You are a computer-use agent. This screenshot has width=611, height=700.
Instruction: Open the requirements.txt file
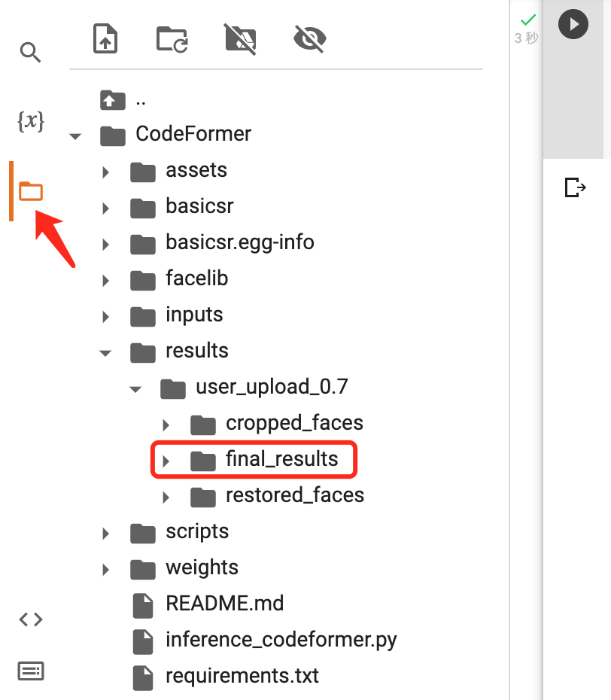242,676
